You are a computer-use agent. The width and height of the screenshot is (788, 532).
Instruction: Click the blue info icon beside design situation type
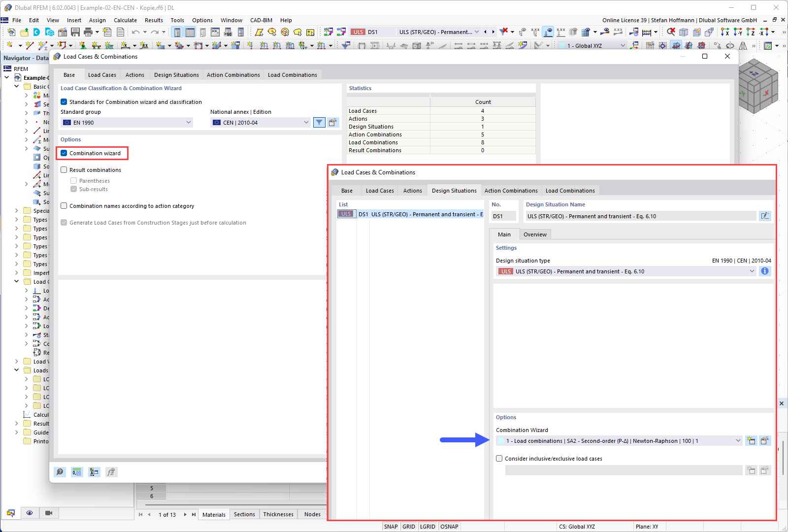[764, 271]
